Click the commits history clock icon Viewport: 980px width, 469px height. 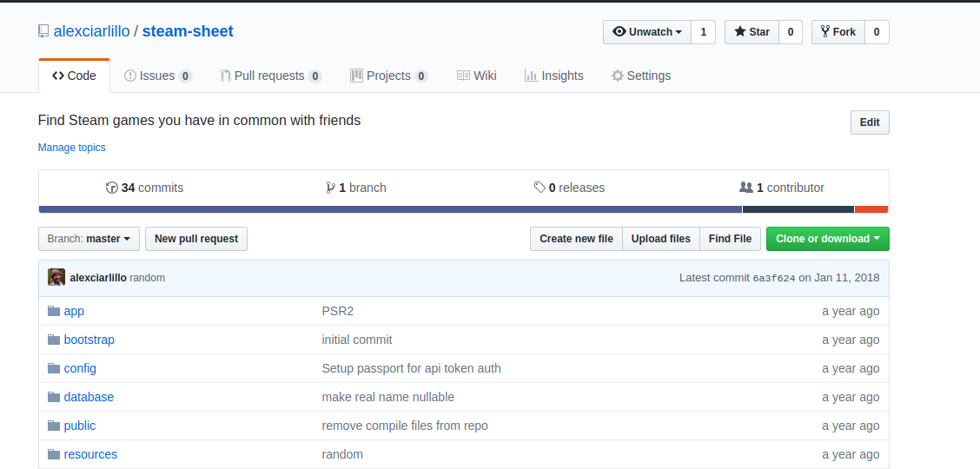(112, 188)
